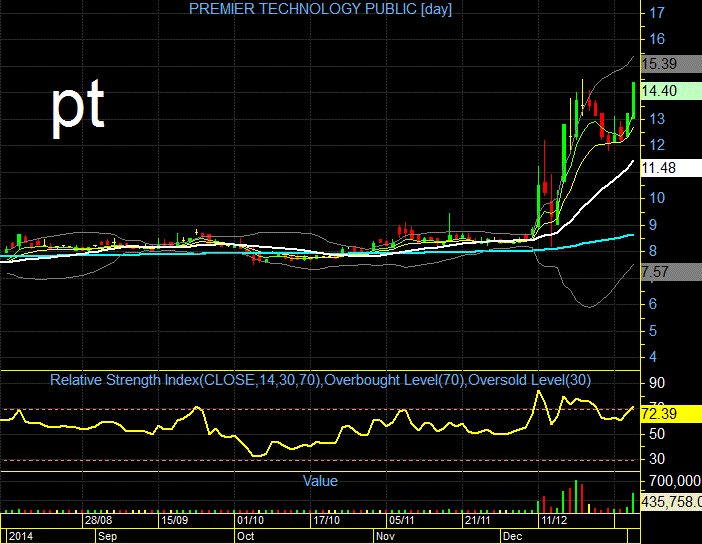Click the cyan long-term moving average line end
The image size is (702, 544).
click(632, 235)
